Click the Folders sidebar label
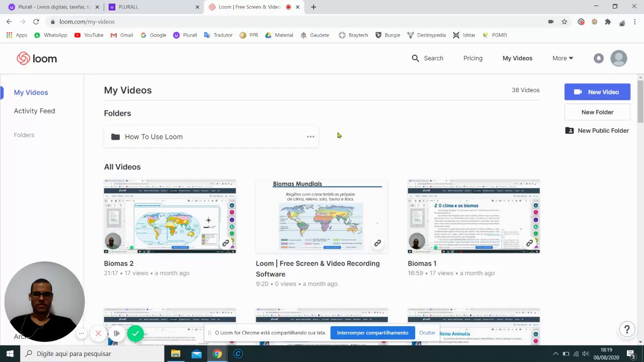644x362 pixels. pos(24,135)
